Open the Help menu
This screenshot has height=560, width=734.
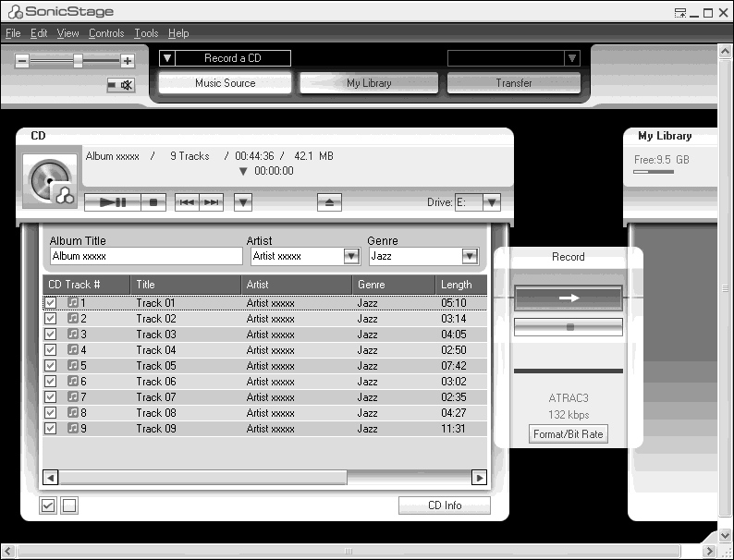tap(178, 33)
